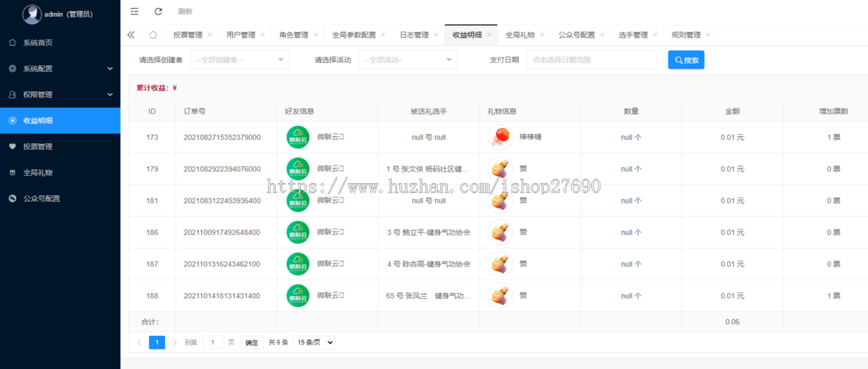Image resolution: width=868 pixels, height=369 pixels.
Task: Open 系统首页 in the sidebar
Action: 60,43
